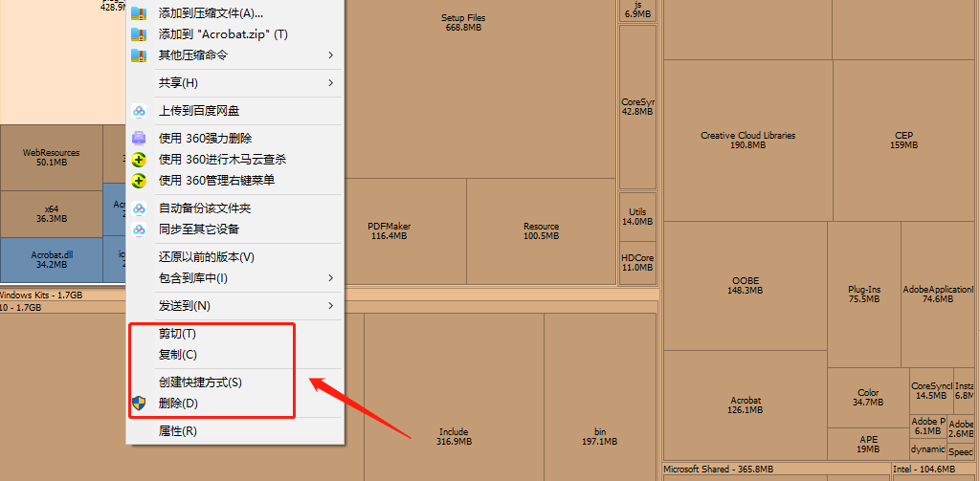Click the cloud icon beside 自动备份该文件夹
The width and height of the screenshot is (980, 481).
139,208
